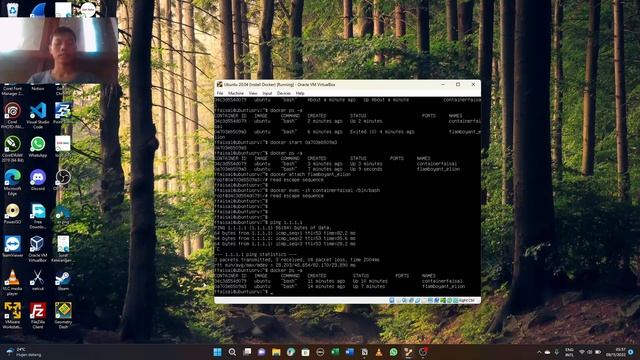This screenshot has width=640, height=360.
Task: Show hidden system tray icons
Action: (539, 352)
